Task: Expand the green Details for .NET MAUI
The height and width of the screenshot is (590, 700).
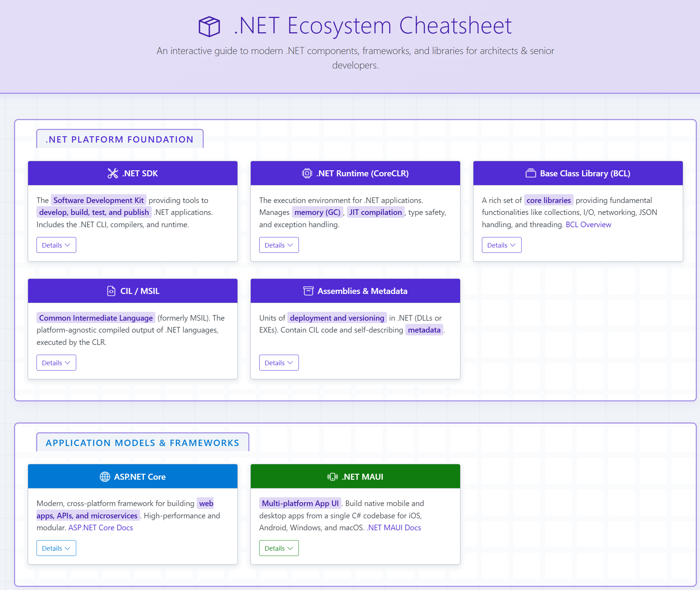Action: click(279, 548)
